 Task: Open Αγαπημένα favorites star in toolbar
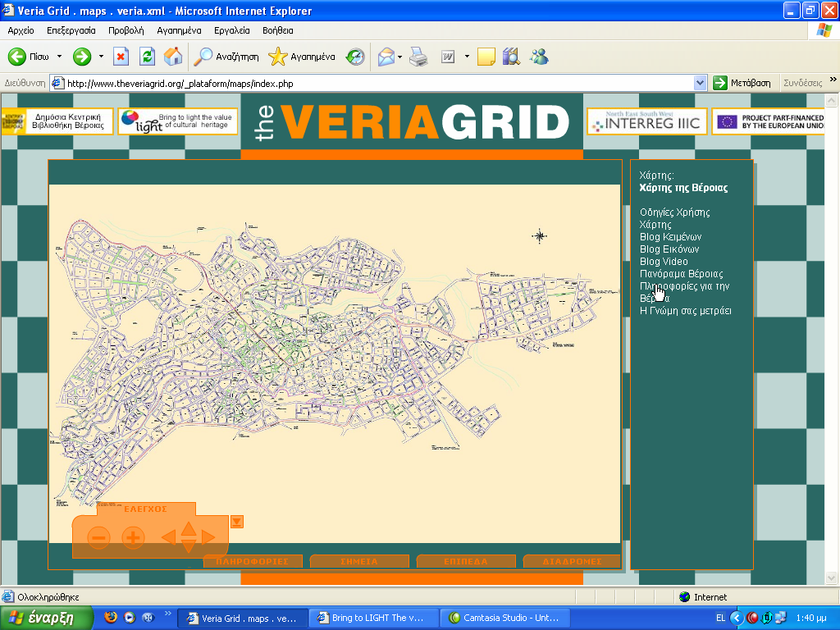pyautogui.click(x=302, y=57)
